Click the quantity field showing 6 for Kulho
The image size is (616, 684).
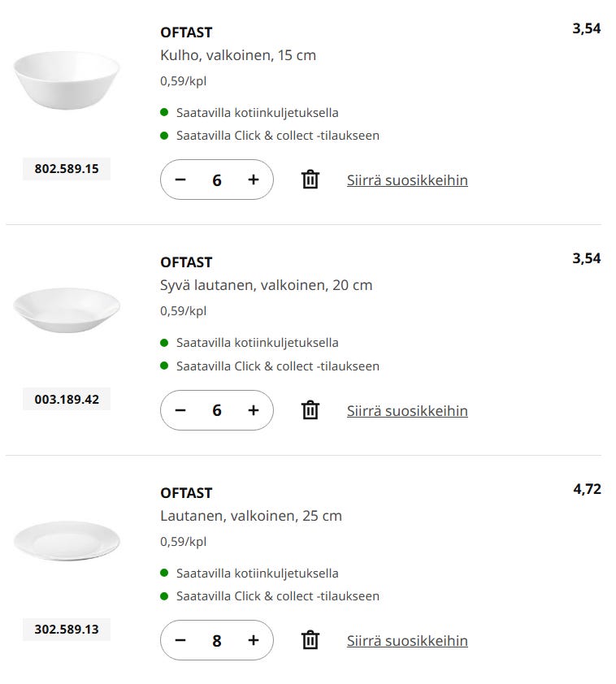[x=217, y=180]
